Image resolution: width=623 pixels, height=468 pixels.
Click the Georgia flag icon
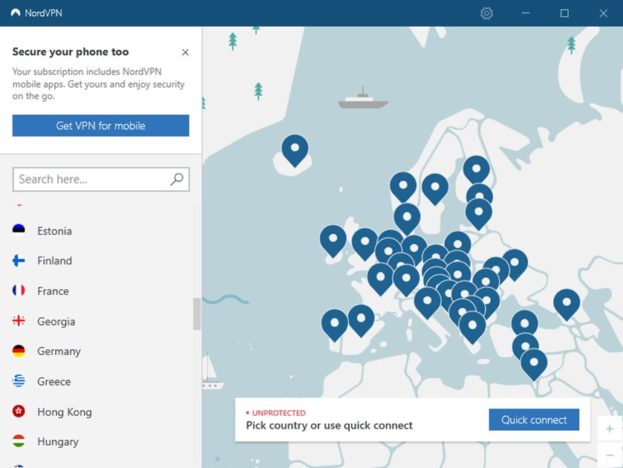(x=19, y=321)
